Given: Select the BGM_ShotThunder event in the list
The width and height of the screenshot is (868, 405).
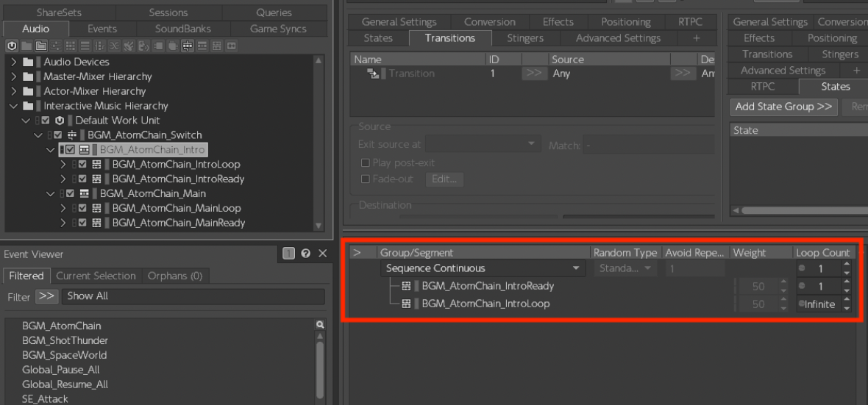Looking at the screenshot, I should click(65, 340).
